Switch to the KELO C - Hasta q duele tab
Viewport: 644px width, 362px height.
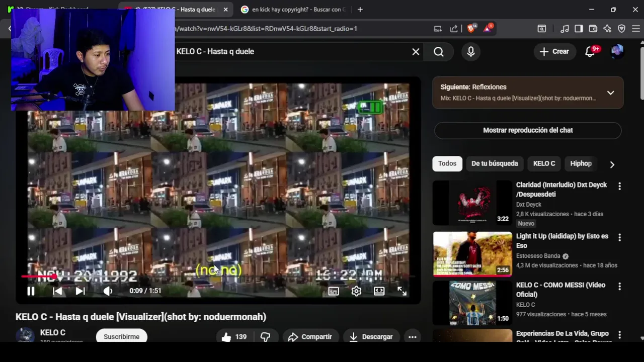pyautogui.click(x=175, y=10)
